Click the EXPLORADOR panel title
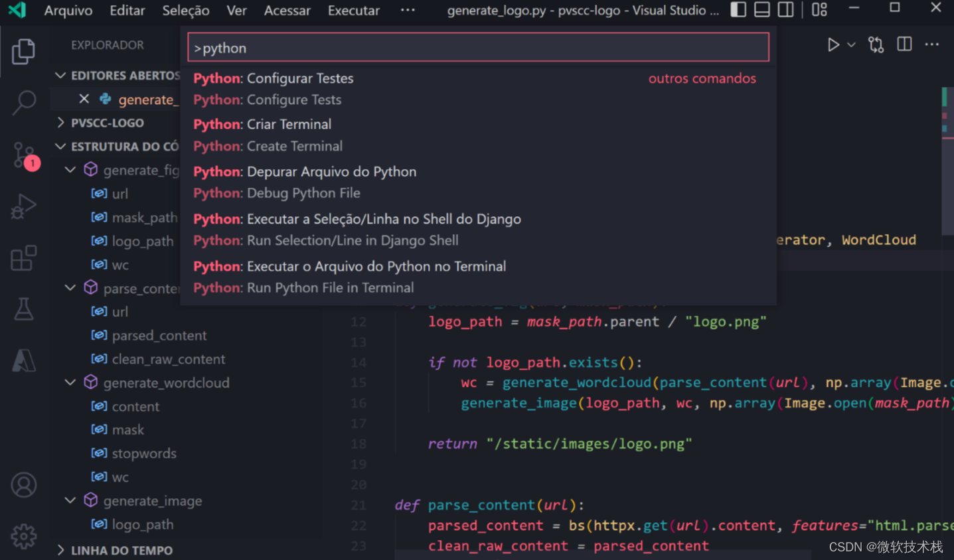 [x=108, y=45]
